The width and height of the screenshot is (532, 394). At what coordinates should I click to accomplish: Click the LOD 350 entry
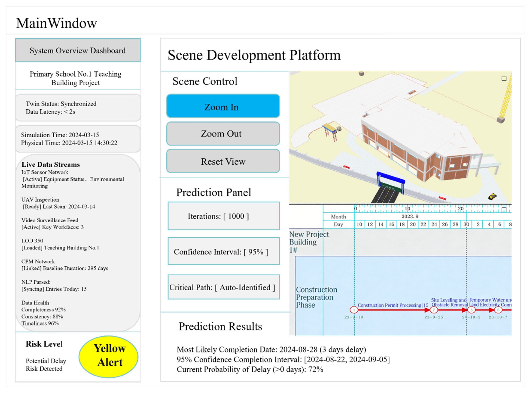(x=60, y=244)
